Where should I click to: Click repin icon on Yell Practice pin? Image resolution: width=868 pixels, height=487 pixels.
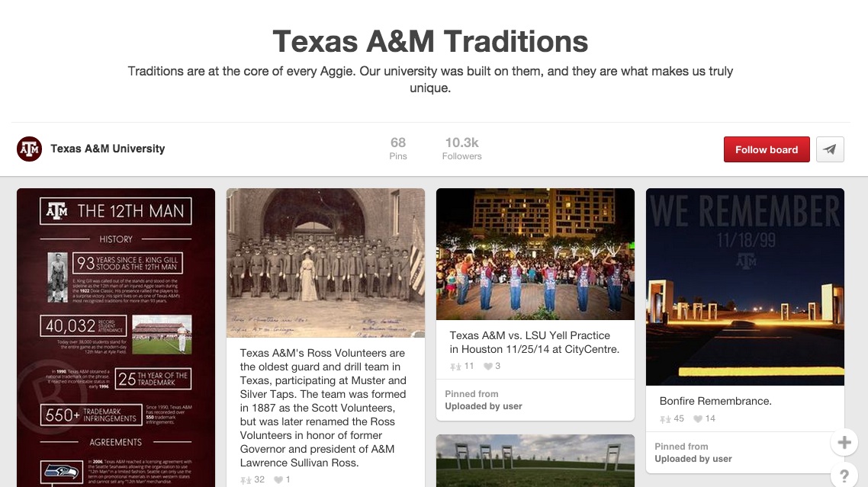(455, 367)
